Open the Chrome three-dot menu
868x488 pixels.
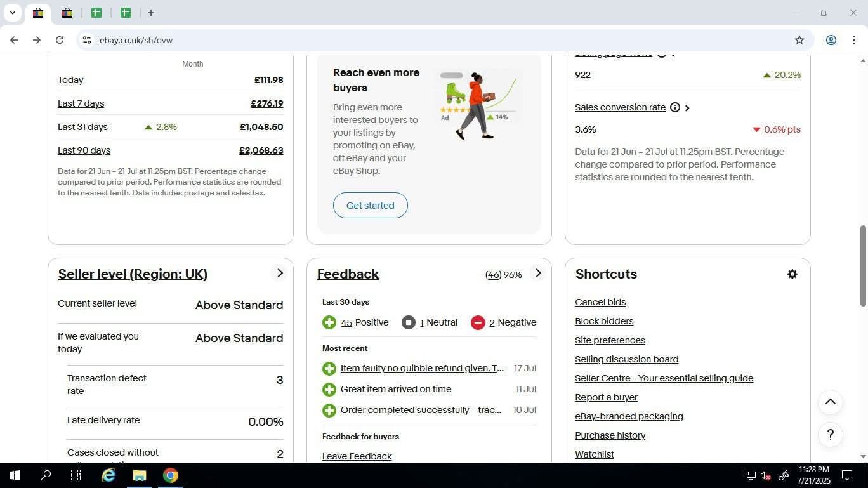(x=854, y=40)
